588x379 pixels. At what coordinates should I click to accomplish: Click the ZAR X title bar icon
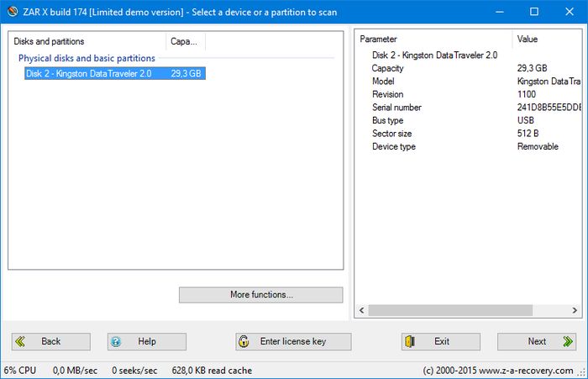coord(12,12)
